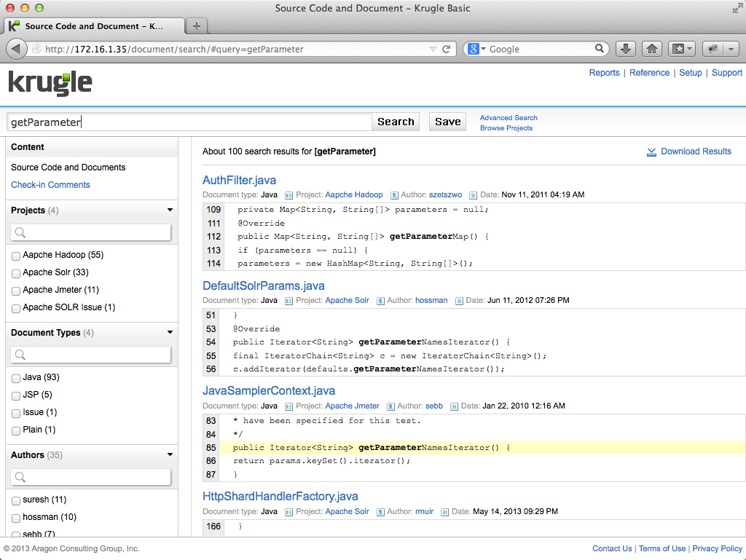
Task: Open the HttpShardHandlerFactory.java result
Action: (x=280, y=497)
